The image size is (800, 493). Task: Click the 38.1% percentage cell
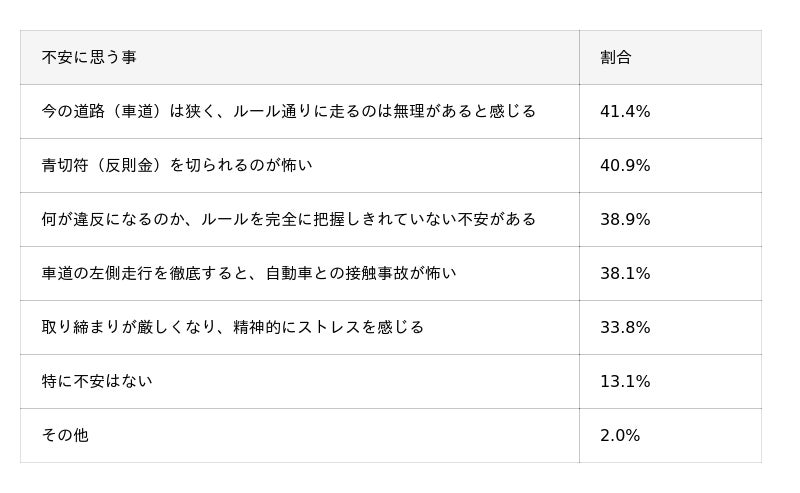click(625, 274)
